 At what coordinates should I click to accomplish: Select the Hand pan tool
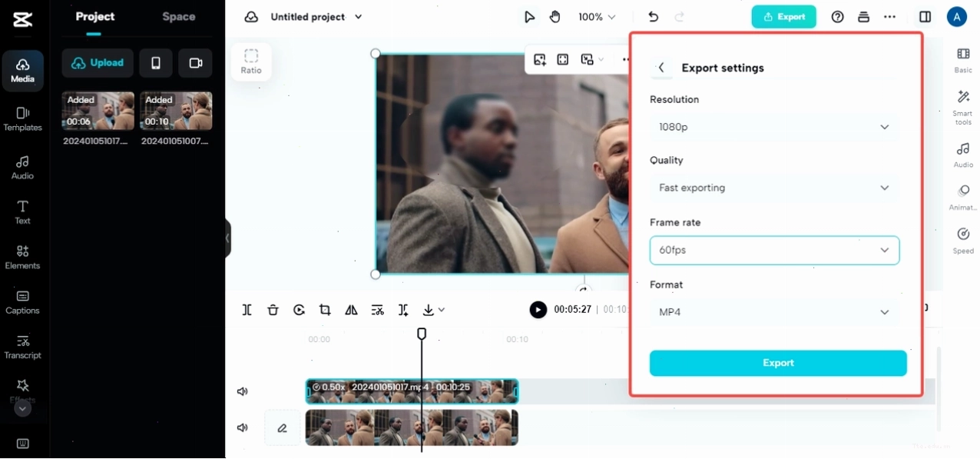555,17
